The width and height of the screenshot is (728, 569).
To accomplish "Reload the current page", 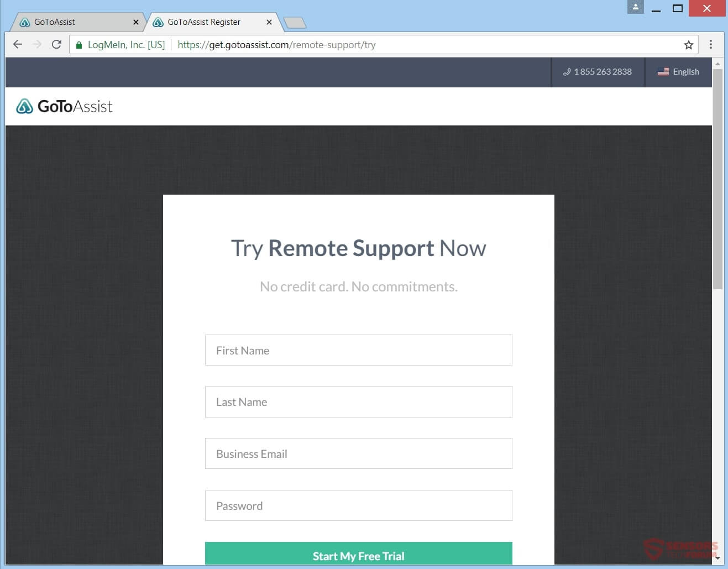I will [x=56, y=44].
